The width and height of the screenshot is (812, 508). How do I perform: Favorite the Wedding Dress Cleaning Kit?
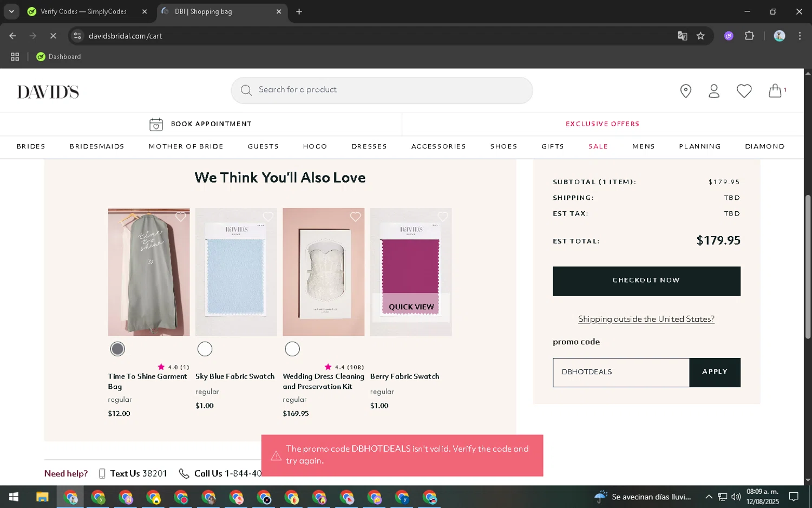tap(355, 217)
